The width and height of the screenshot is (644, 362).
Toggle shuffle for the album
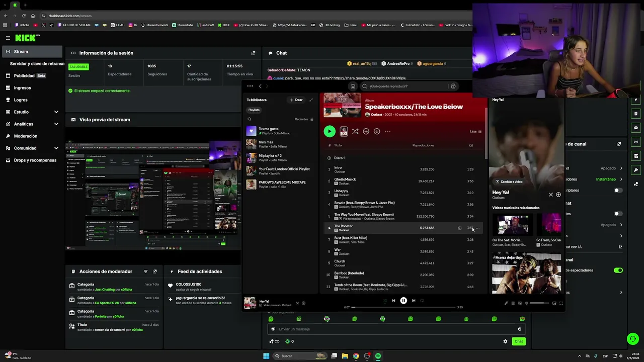(355, 131)
